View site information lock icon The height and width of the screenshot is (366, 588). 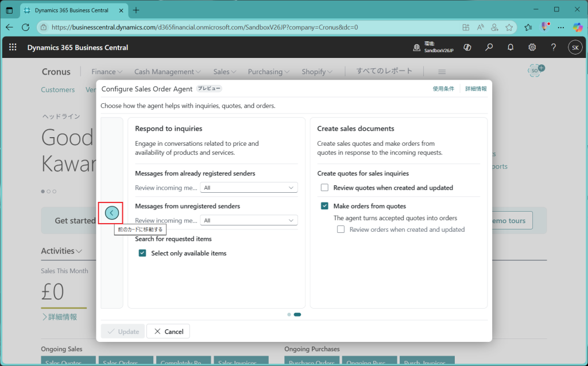pos(44,28)
